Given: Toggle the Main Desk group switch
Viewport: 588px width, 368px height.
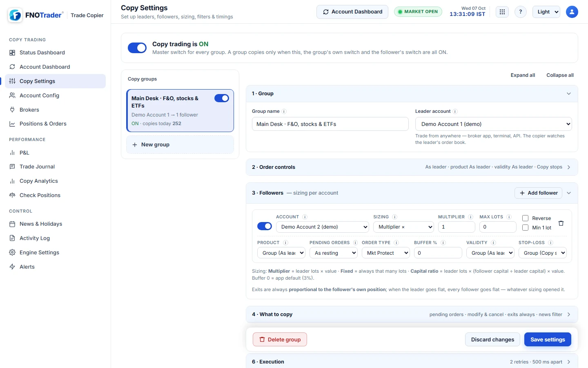Looking at the screenshot, I should (222, 98).
